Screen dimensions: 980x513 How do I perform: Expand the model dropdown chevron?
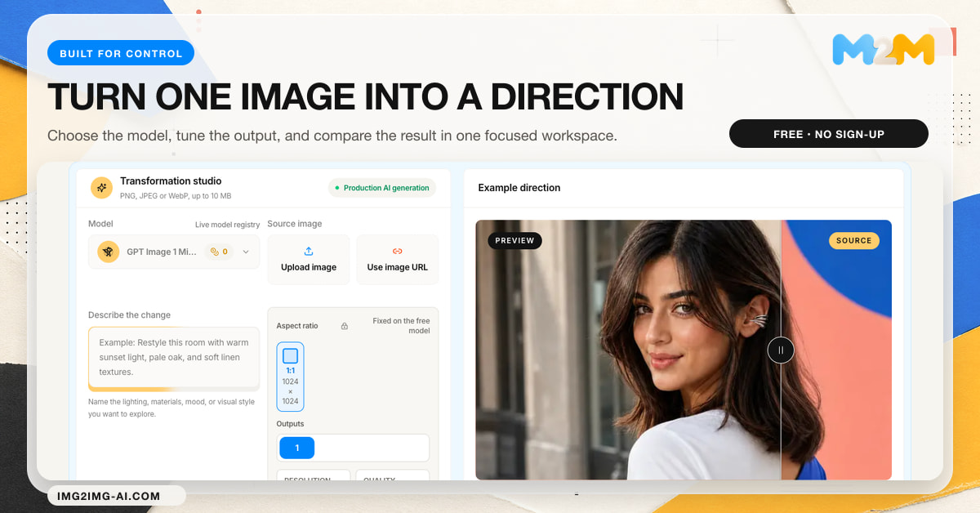pos(246,252)
